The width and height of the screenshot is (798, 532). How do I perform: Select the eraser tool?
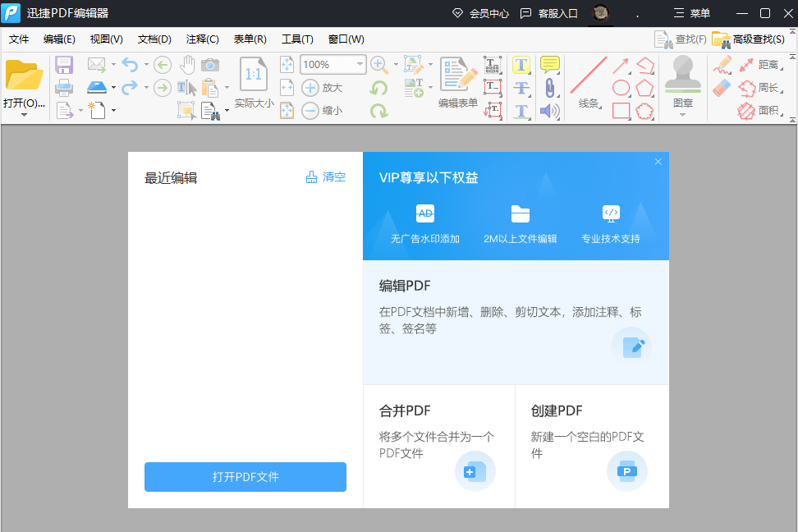coord(722,88)
